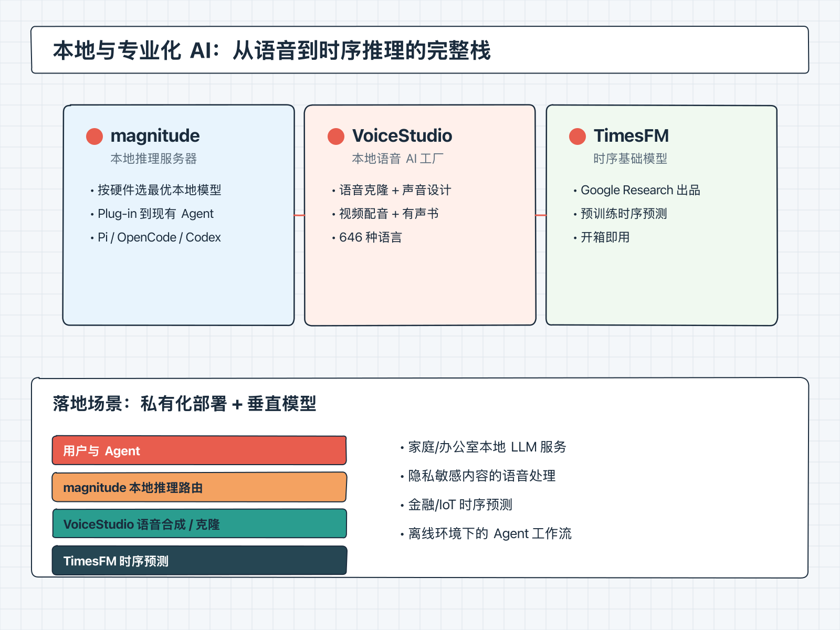Click the main title 本地与专业化 AI

(x=272, y=51)
